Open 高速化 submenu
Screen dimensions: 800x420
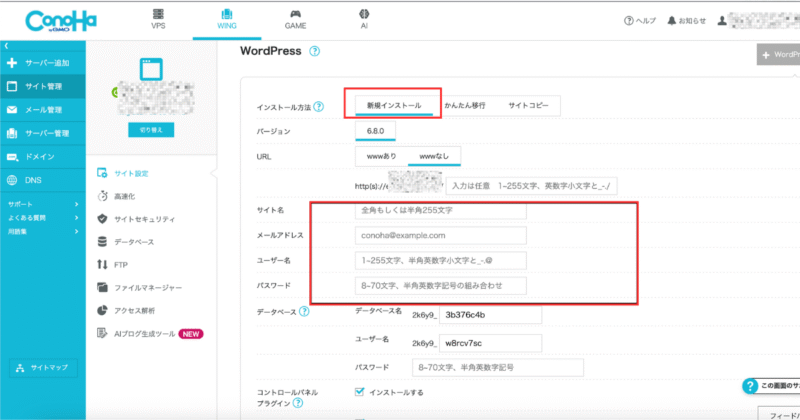point(116,196)
